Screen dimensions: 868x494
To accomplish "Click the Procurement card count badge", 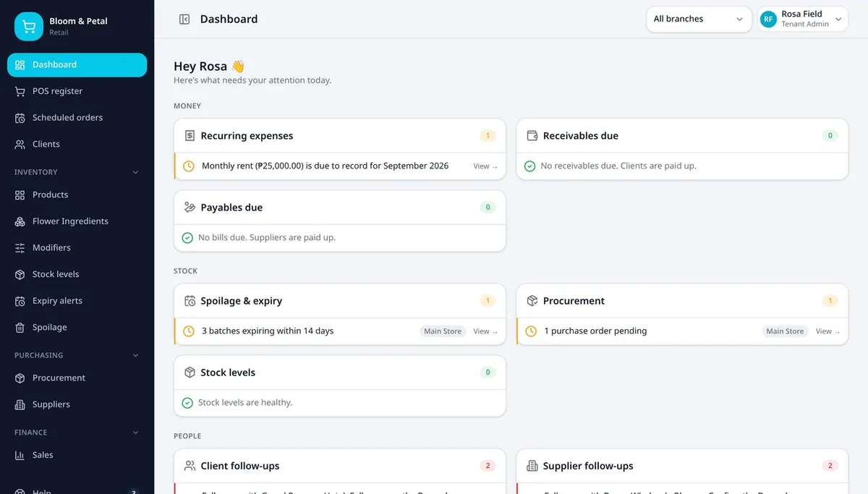I will click(x=830, y=301).
